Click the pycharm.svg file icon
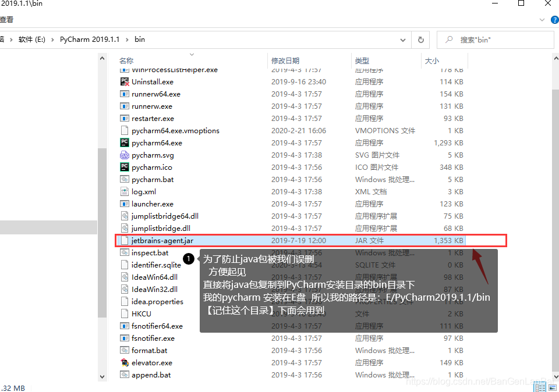 125,155
